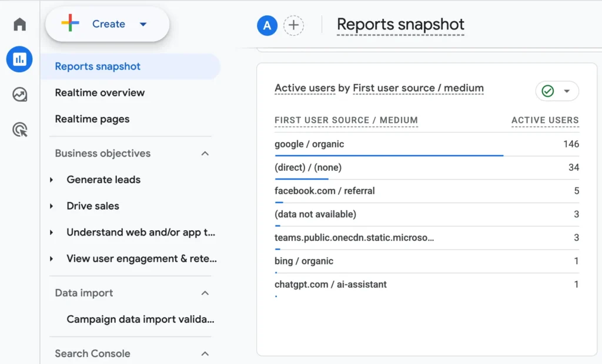This screenshot has height=364, width=602.
Task: Click the 34 active users value
Action: pyautogui.click(x=574, y=168)
